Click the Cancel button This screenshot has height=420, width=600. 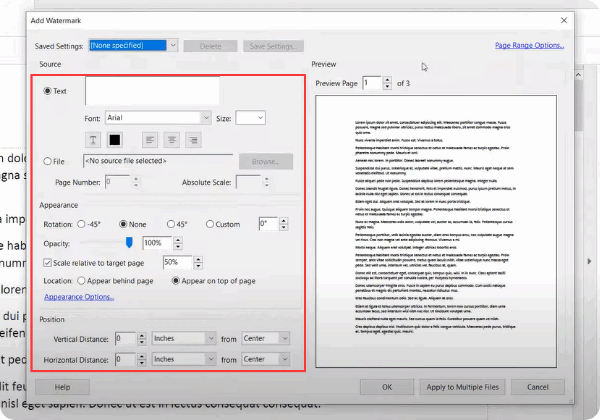[538, 387]
